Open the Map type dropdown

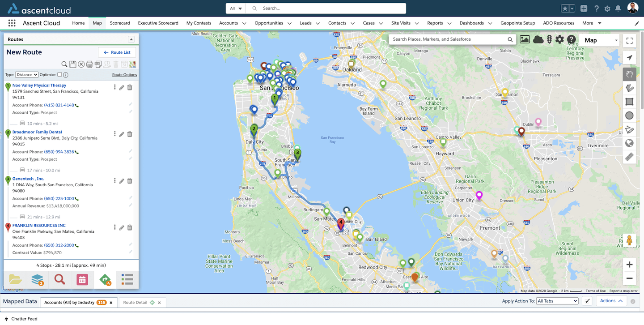[x=599, y=40]
